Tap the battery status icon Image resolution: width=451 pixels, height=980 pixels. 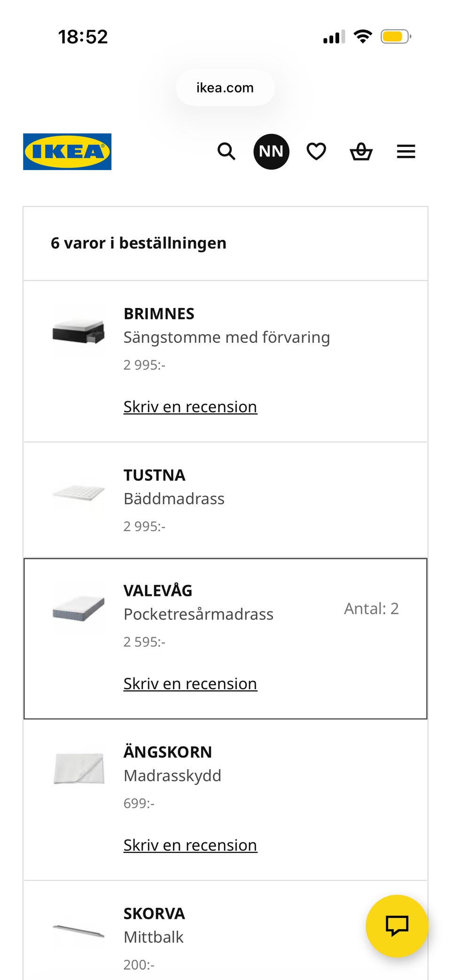pyautogui.click(x=396, y=37)
